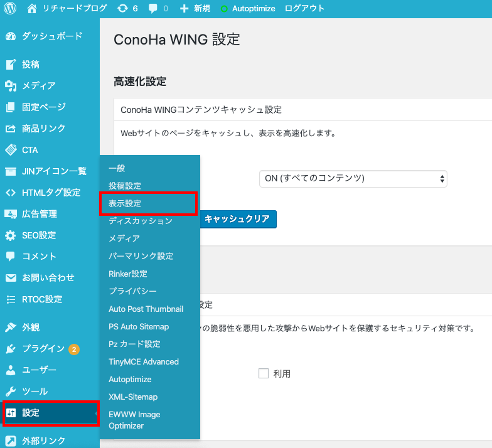Click the comments bubble icon in top bar
The height and width of the screenshot is (448, 492).
click(x=153, y=9)
